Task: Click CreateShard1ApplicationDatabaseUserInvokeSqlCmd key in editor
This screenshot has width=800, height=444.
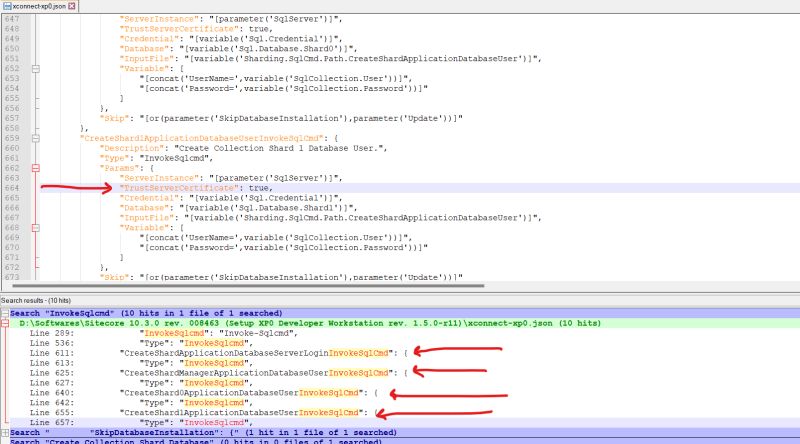Action: pyautogui.click(x=202, y=138)
